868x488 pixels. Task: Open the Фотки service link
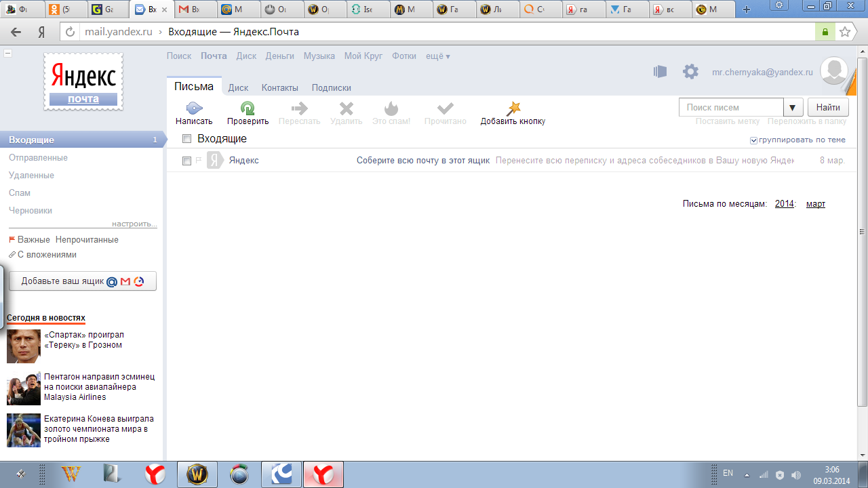pyautogui.click(x=404, y=56)
